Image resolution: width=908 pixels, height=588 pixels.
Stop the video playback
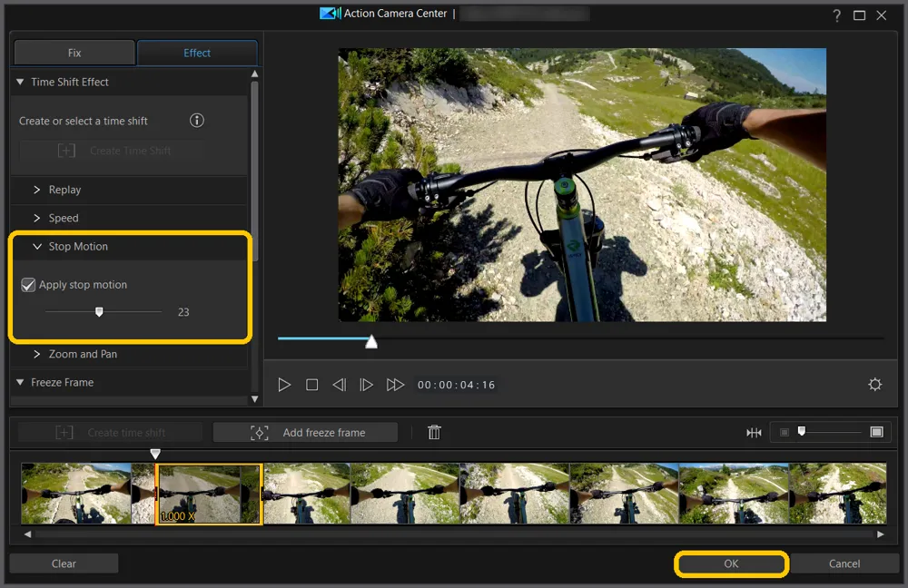tap(311, 385)
